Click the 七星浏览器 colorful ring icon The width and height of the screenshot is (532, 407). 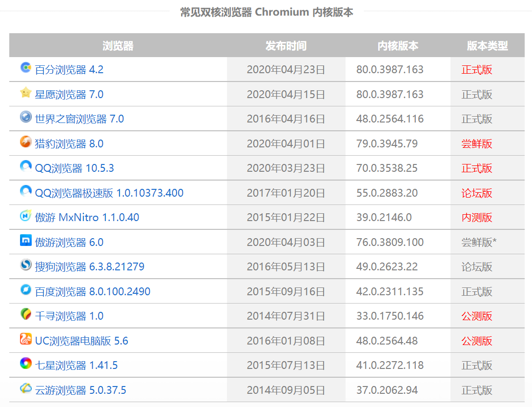[26, 364]
